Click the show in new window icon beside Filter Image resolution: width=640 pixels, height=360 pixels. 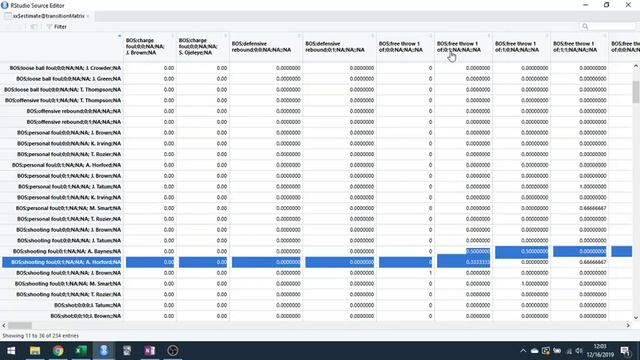point(34,27)
